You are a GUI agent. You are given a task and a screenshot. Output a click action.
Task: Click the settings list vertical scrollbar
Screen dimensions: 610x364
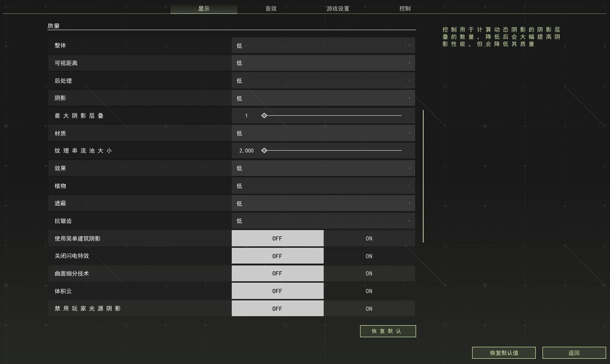coord(423,176)
